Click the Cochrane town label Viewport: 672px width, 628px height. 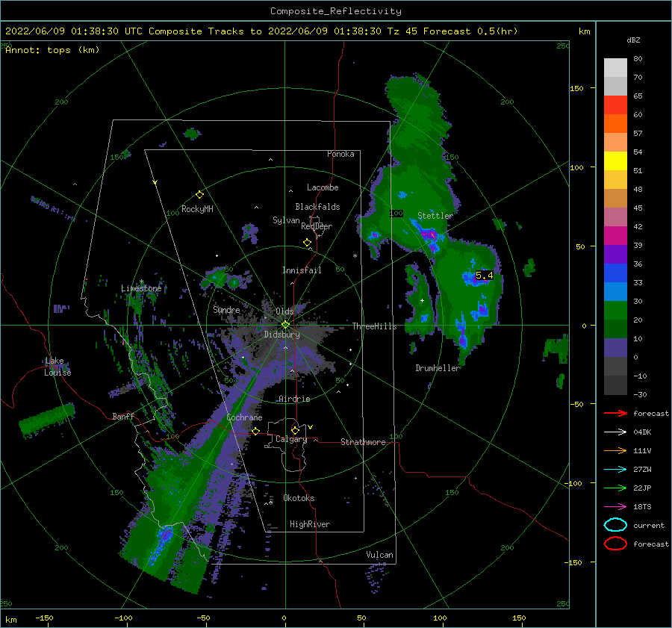(244, 417)
